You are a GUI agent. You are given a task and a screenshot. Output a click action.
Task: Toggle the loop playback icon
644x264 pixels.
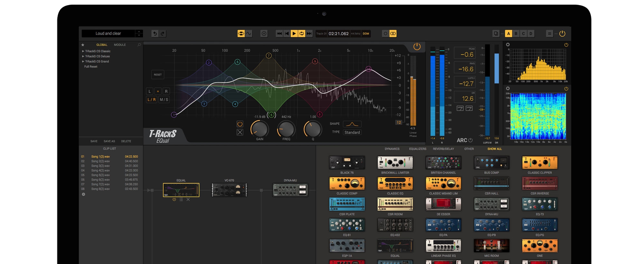tap(302, 33)
